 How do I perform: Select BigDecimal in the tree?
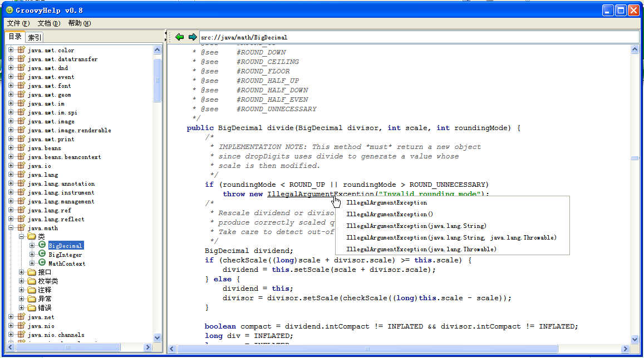[66, 245]
